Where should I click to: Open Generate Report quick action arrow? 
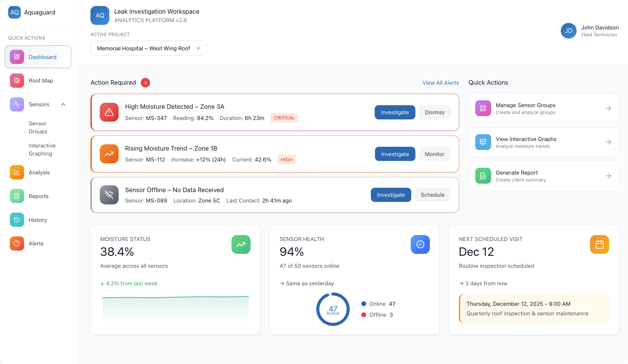608,176
